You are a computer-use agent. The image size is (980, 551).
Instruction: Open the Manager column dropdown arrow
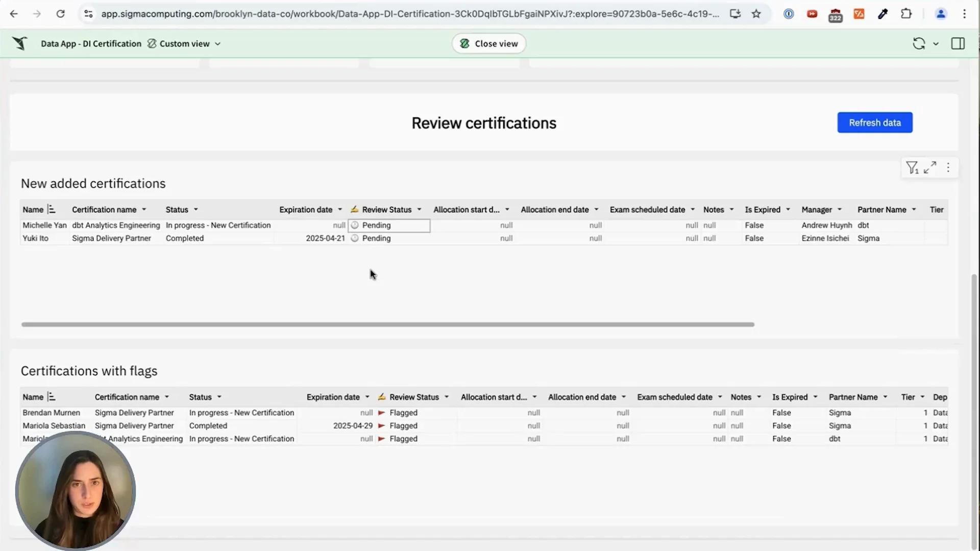click(840, 210)
